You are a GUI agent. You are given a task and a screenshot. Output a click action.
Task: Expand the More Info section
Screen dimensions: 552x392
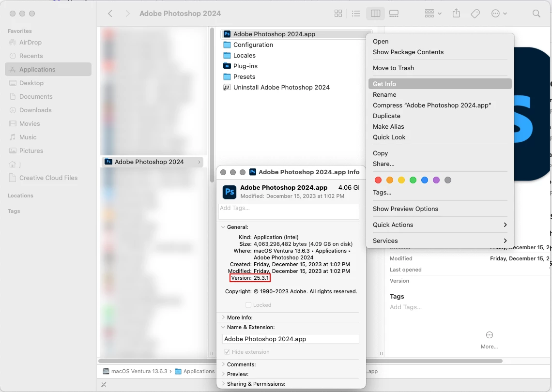click(223, 317)
